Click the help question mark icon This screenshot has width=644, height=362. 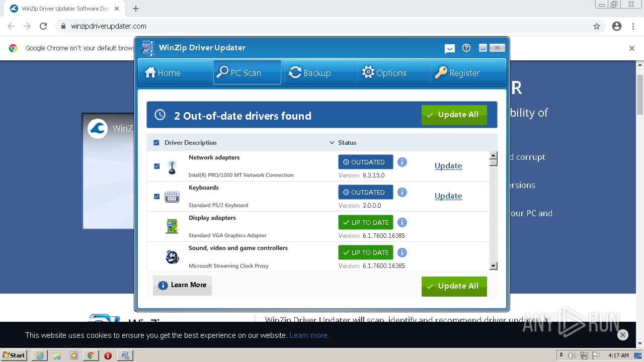click(x=466, y=48)
